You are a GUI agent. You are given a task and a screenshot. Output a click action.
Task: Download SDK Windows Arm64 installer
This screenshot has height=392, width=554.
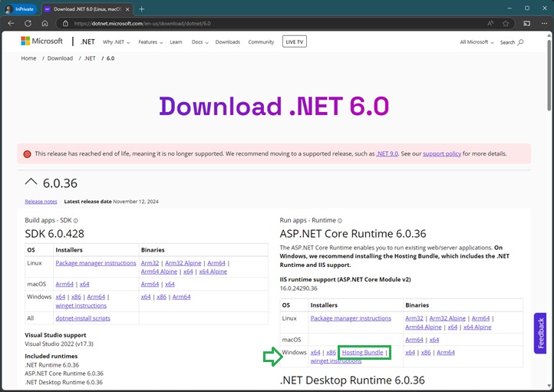click(x=96, y=297)
